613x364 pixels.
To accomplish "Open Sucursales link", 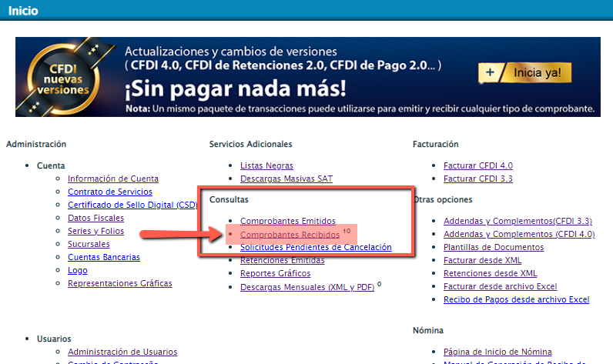I will 89,244.
